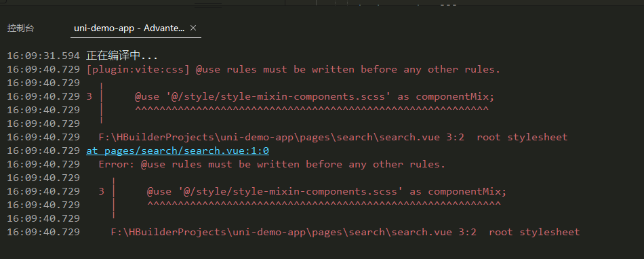644x259 pixels.
Task: Click the 正在编译中... log message
Action: pyautogui.click(x=122, y=56)
